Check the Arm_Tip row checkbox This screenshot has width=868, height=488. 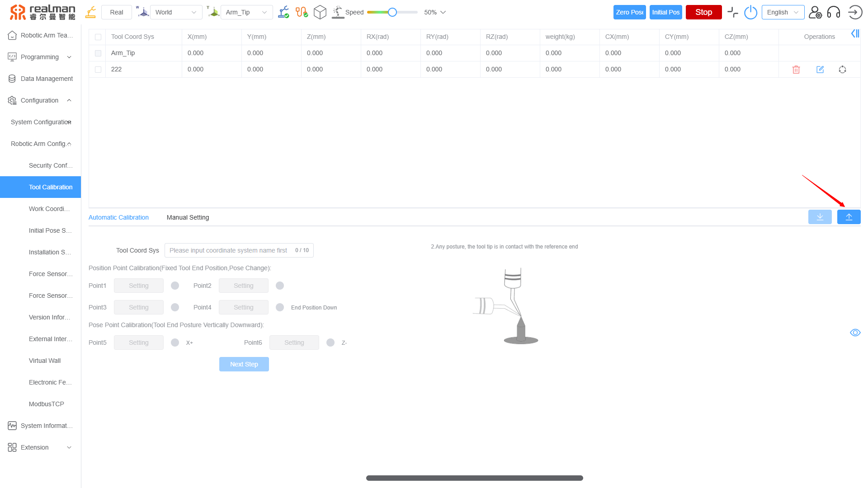tap(98, 53)
